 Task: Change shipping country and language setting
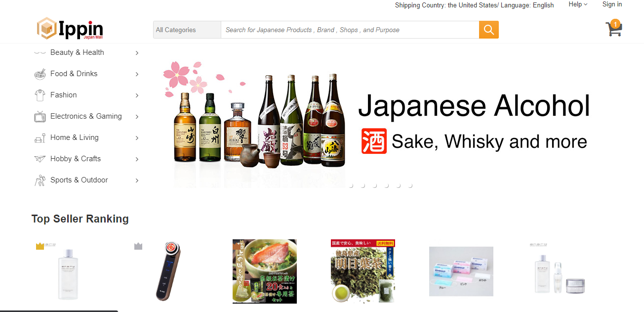[x=474, y=5]
